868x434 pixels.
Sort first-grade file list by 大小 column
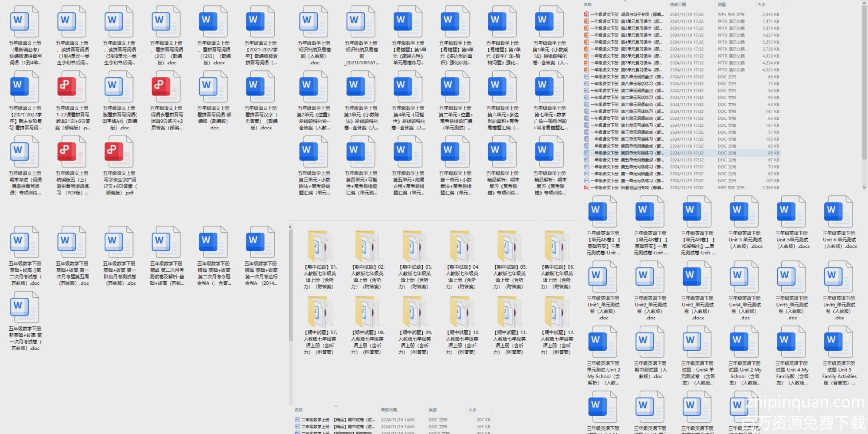pos(761,4)
